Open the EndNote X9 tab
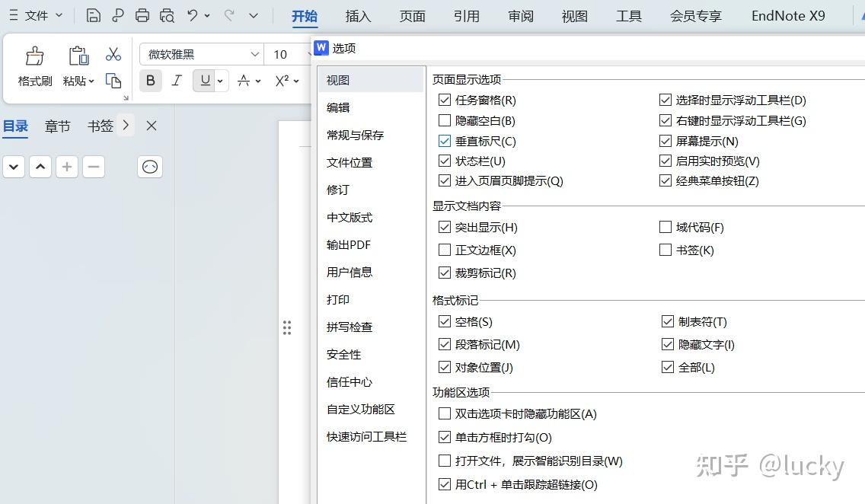 pos(788,16)
